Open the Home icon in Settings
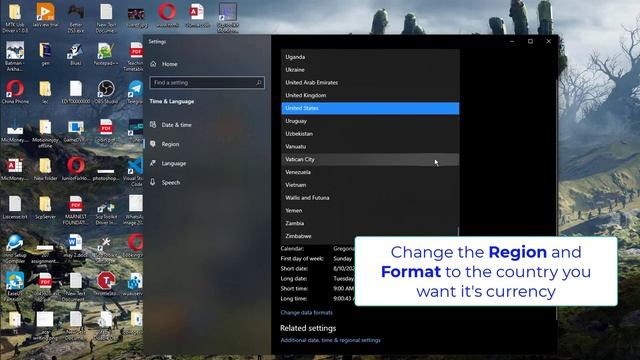The height and width of the screenshot is (360, 640). (x=153, y=64)
